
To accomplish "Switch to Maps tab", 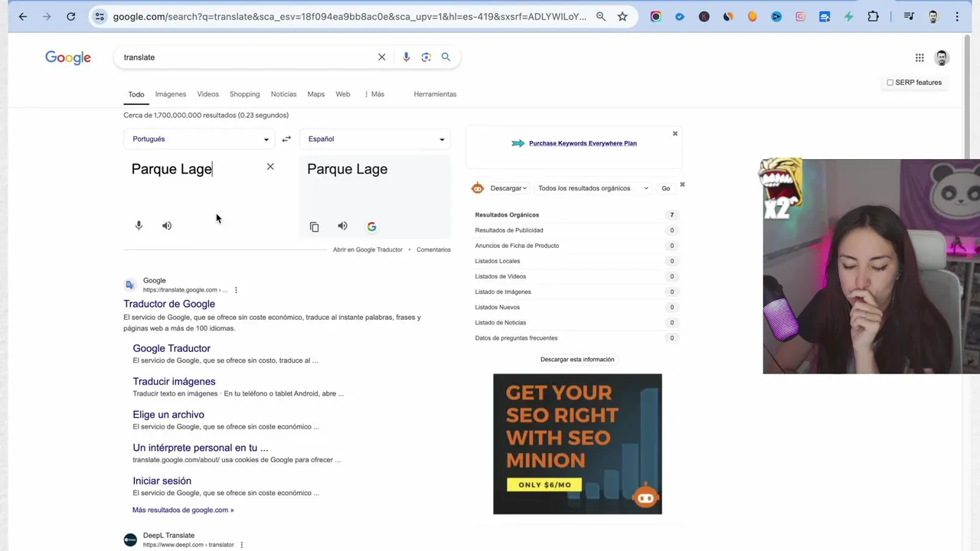I will 316,94.
